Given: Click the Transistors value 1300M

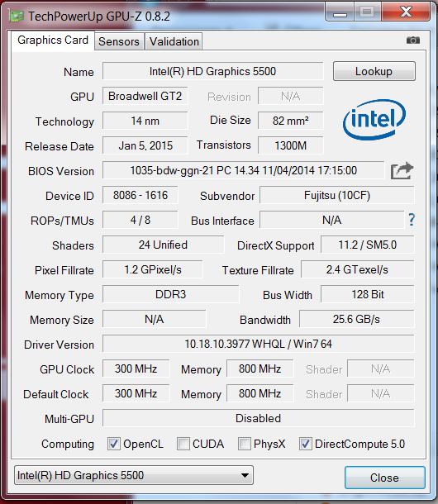Looking at the screenshot, I should click(x=290, y=145).
